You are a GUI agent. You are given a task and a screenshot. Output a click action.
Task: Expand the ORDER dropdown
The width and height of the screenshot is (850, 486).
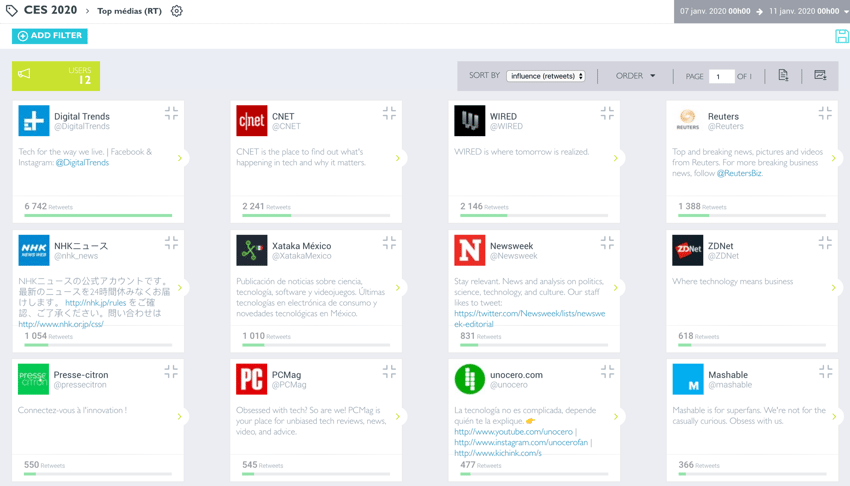pyautogui.click(x=636, y=76)
